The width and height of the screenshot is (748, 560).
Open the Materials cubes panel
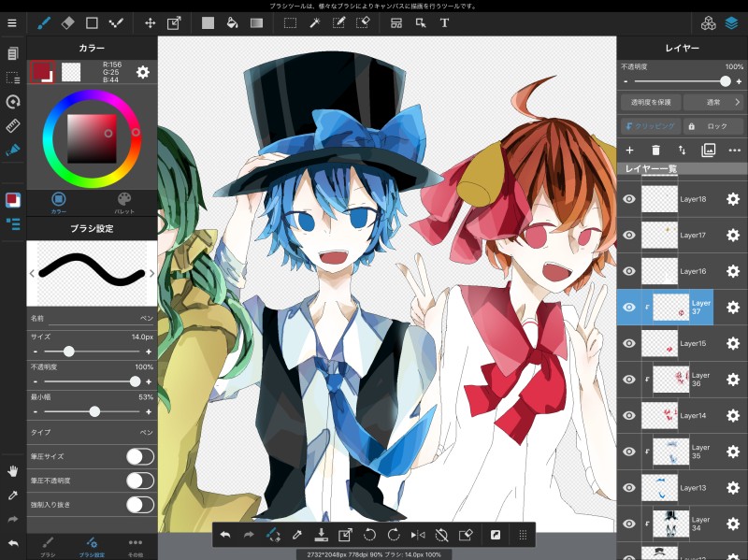709,22
